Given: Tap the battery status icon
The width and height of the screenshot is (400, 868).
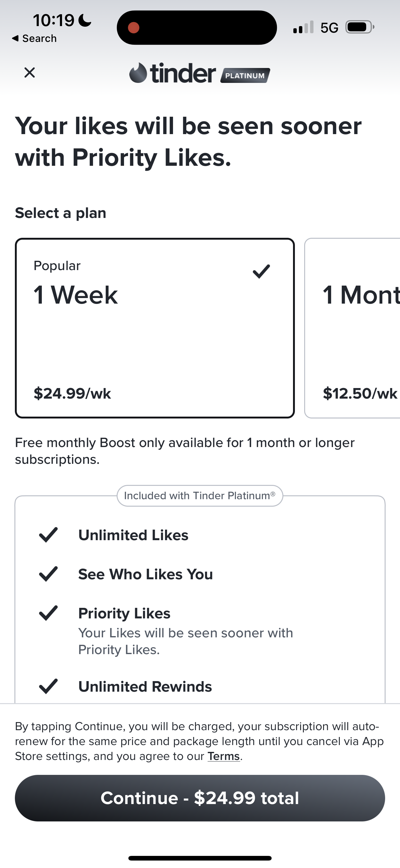Looking at the screenshot, I should (x=359, y=27).
